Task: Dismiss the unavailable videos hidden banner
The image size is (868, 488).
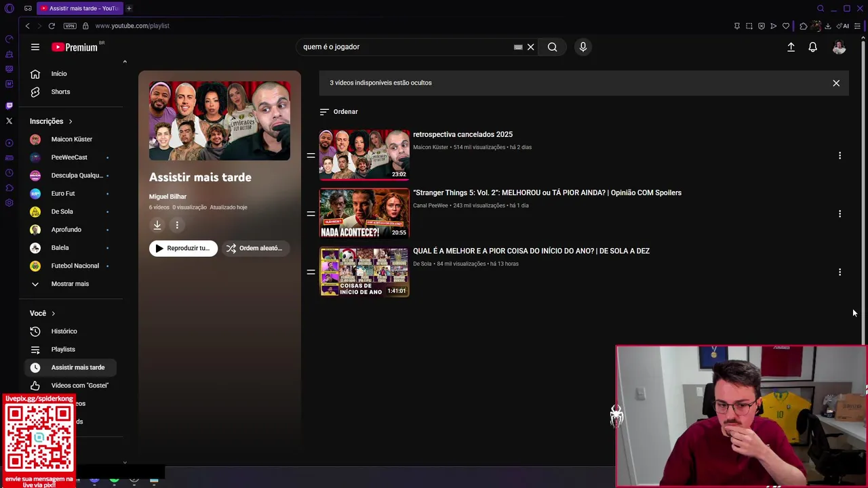Action: (836, 83)
